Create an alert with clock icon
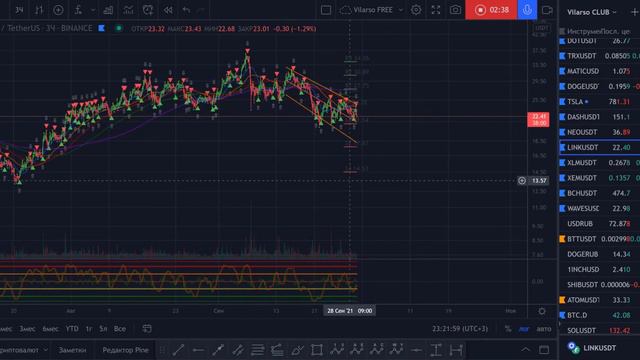 point(148,10)
